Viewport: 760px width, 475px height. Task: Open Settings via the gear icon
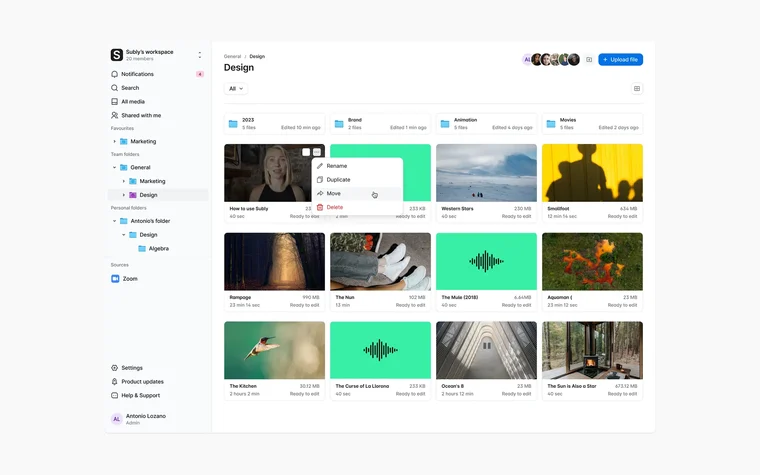click(x=114, y=368)
